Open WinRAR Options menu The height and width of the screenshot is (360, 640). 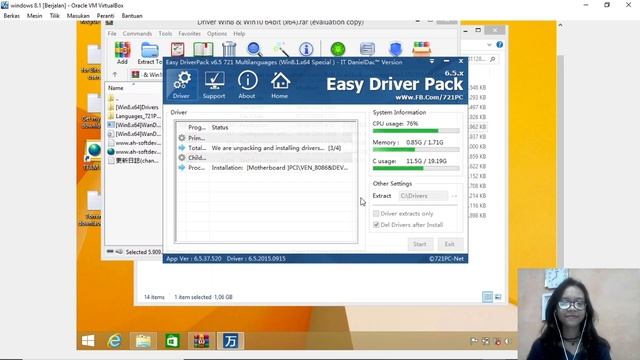217,33
